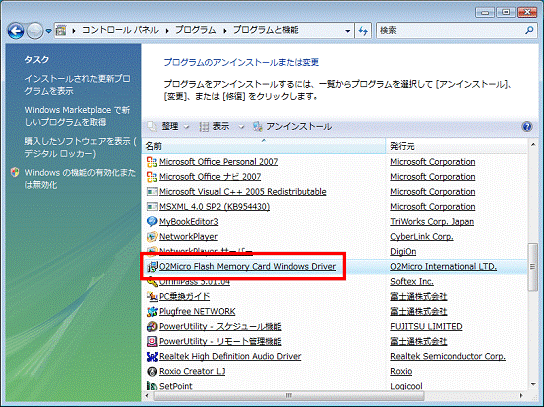Click the 表示 views button
This screenshot has width=544, height=407.
[x=214, y=127]
